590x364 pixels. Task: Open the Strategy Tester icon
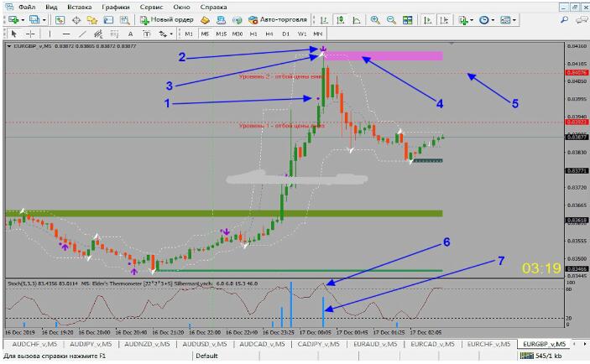coord(124,20)
